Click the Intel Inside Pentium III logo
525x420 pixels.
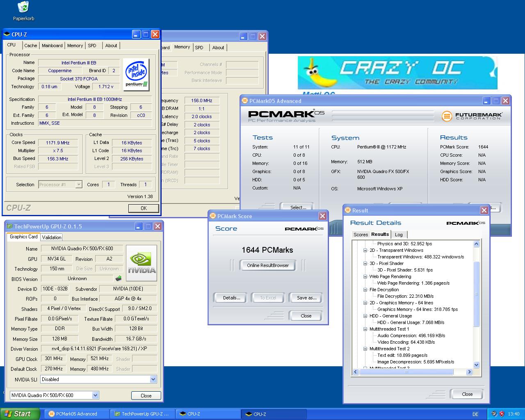(137, 75)
